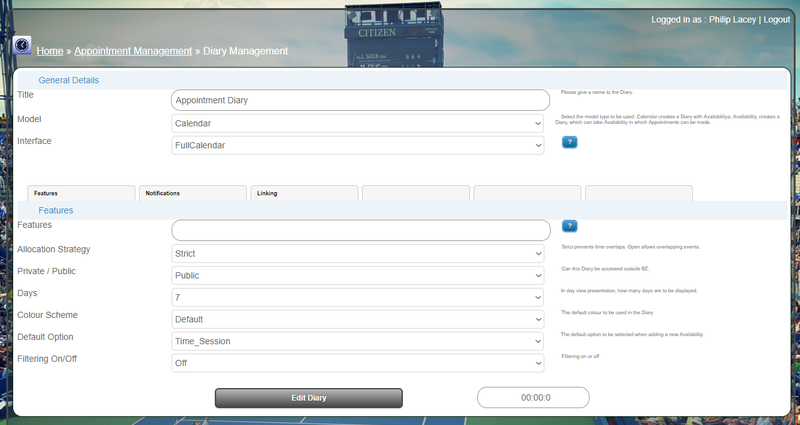This screenshot has width=800, height=425.
Task: Click the Allocation Strategy label
Action: coord(54,249)
